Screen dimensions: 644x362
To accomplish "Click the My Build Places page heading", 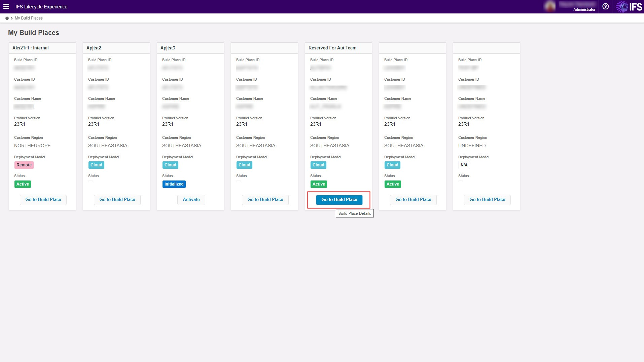I will tap(34, 33).
